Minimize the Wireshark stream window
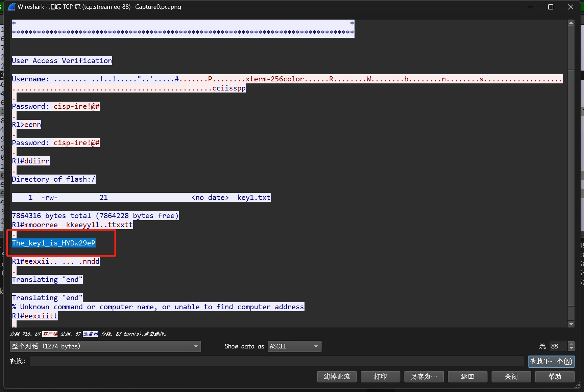The height and width of the screenshot is (392, 584). tap(531, 7)
